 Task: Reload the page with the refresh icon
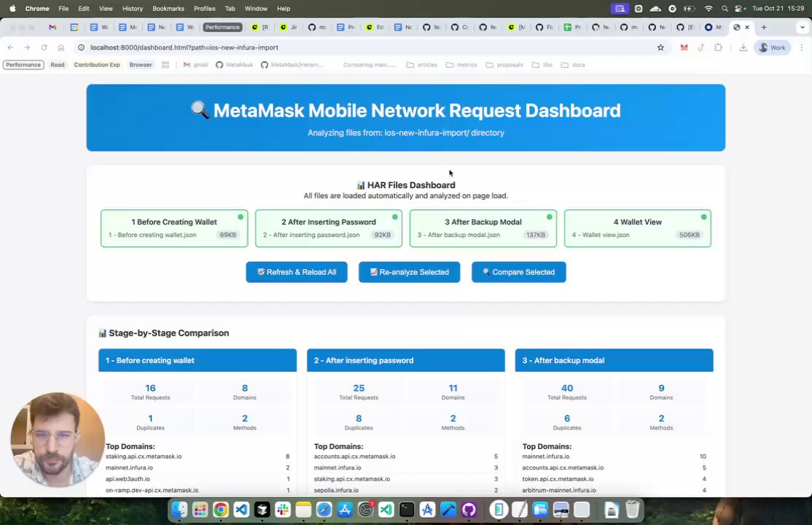pos(44,47)
